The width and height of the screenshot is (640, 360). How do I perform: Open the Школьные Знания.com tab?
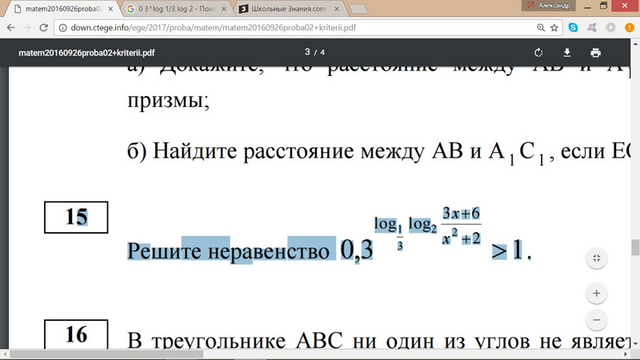289,9
